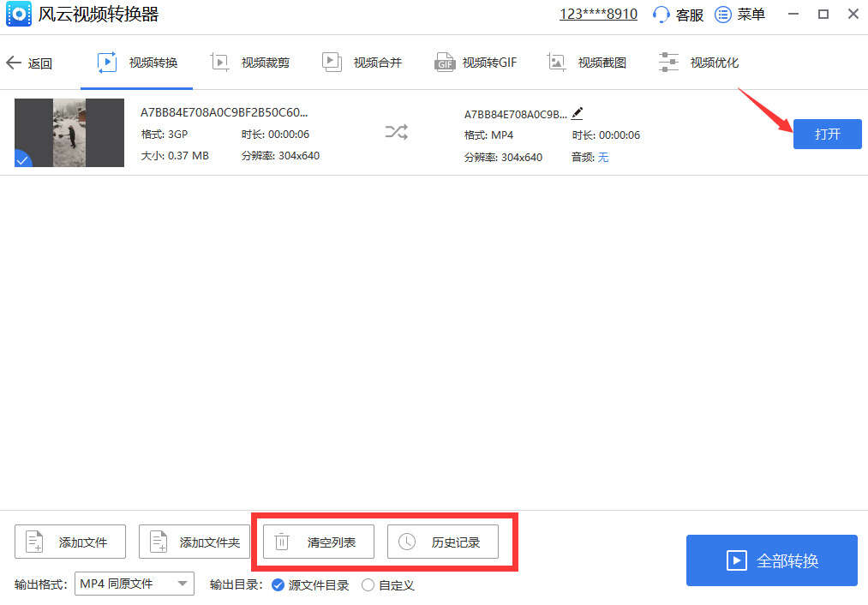Click the output 格式: MP4 text
Image resolution: width=868 pixels, height=605 pixels.
[x=488, y=135]
